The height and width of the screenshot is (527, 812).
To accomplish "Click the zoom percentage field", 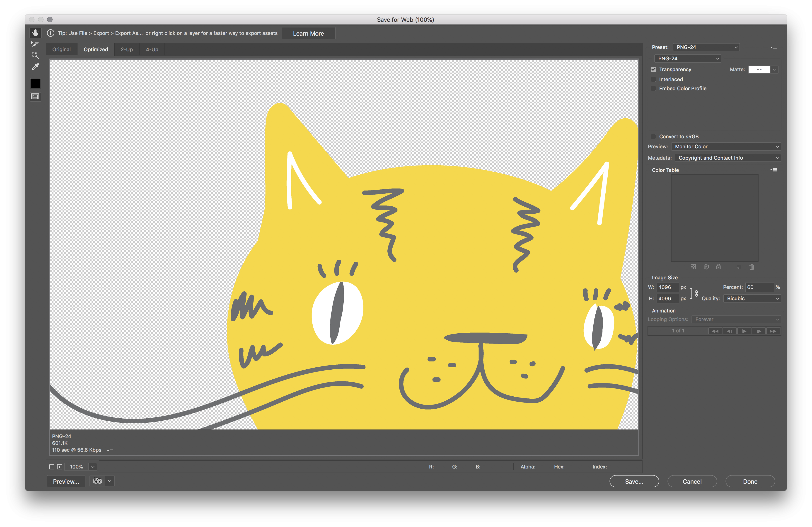I will pyautogui.click(x=76, y=467).
